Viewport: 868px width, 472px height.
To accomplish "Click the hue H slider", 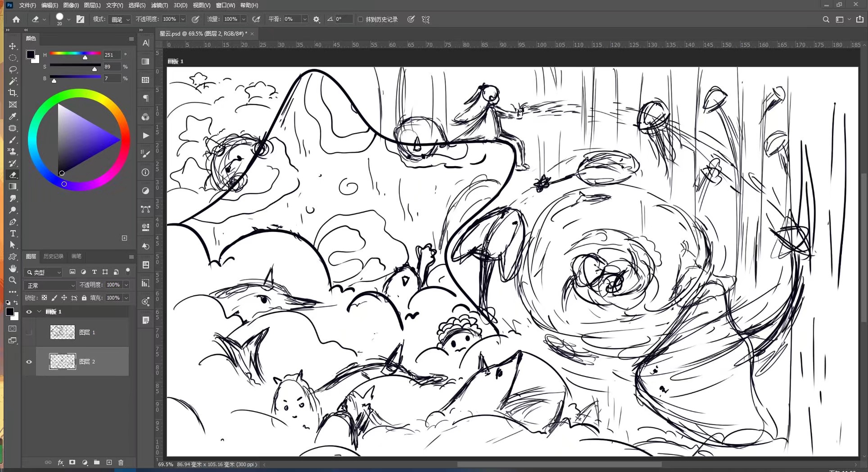I will click(75, 54).
